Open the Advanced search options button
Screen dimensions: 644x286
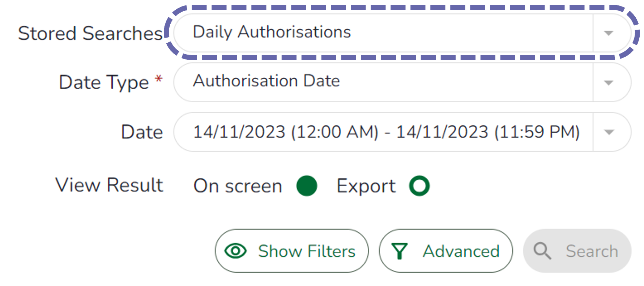click(x=446, y=251)
